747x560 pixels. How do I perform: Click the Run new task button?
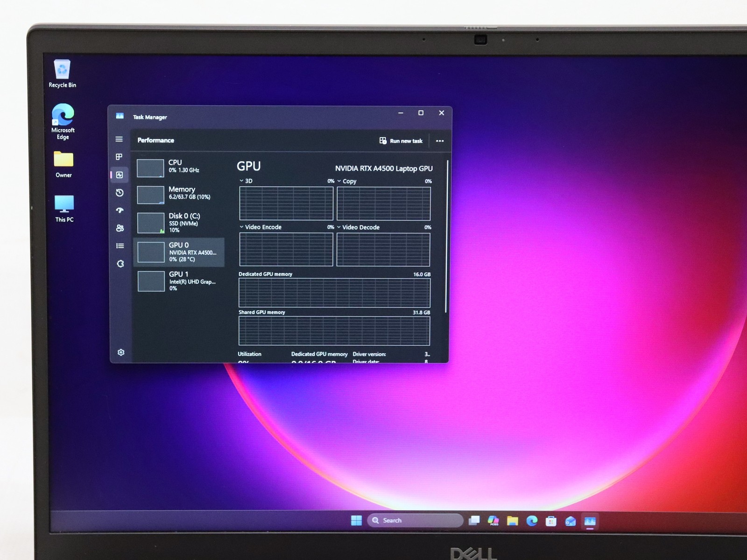[401, 141]
